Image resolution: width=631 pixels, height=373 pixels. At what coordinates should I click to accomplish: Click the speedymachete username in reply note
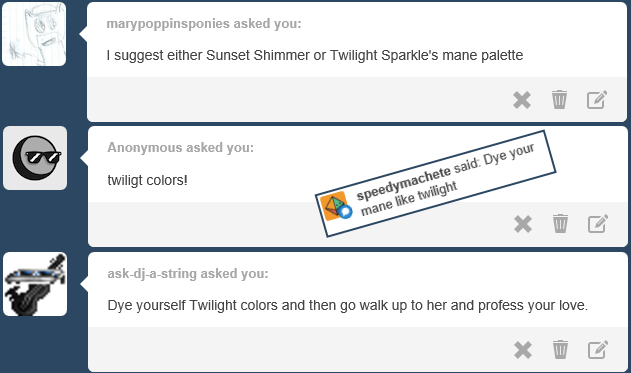[404, 183]
